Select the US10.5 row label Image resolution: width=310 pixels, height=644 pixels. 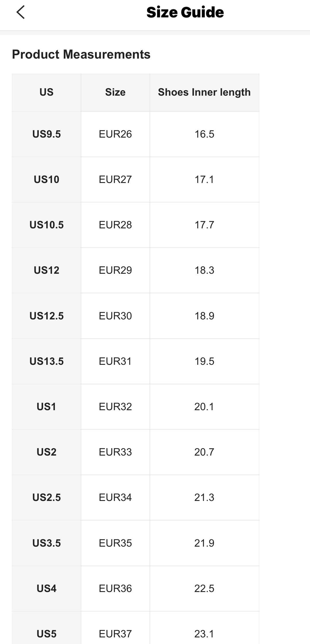coord(46,225)
